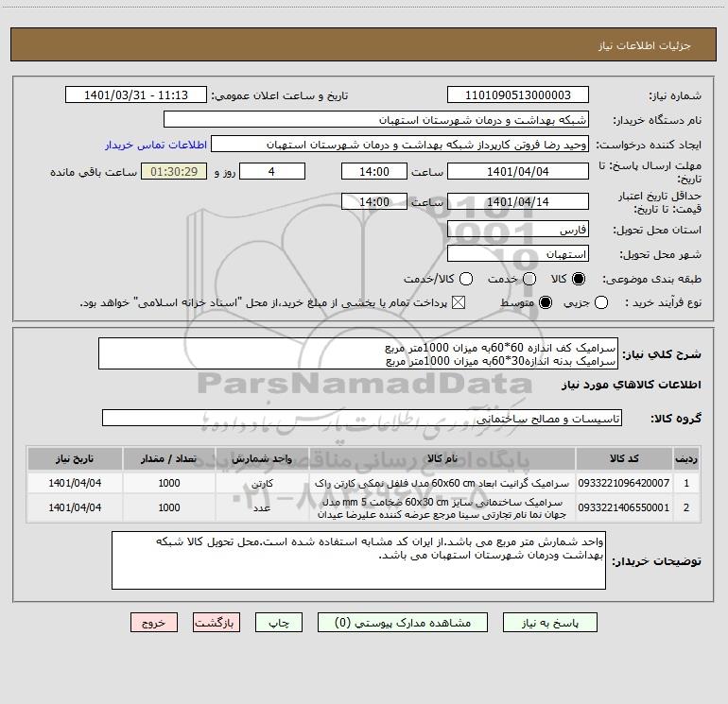Image resolution: width=728 pixels, height=704 pixels.
Task: Click the days remaining field showing 4
Action: coord(272,171)
